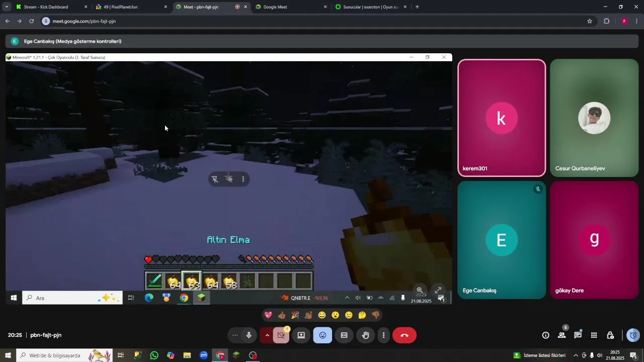Open the tab search dropdown arrow
The height and width of the screenshot is (362, 644).
(x=7, y=7)
